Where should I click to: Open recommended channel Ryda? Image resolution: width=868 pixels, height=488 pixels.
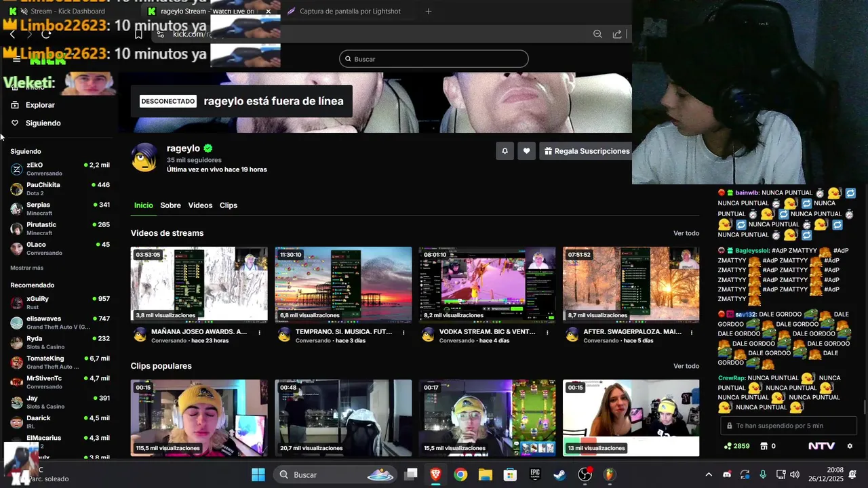point(60,342)
